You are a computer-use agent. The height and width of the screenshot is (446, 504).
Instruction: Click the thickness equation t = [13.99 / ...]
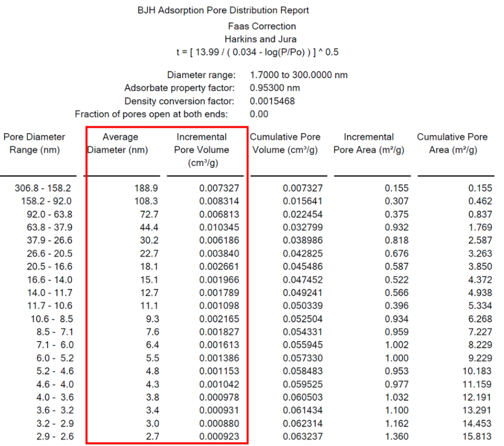click(x=257, y=52)
